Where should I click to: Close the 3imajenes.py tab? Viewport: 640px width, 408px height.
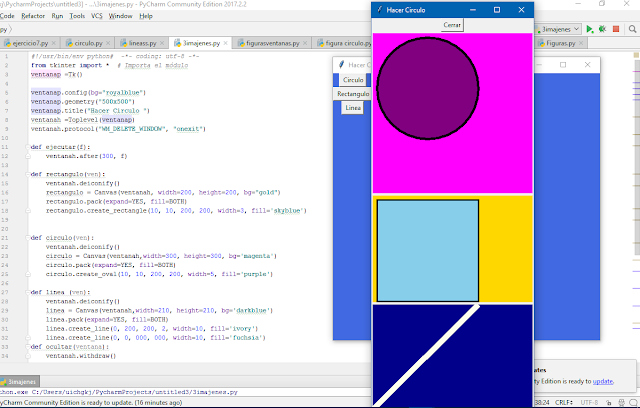[x=226, y=43]
